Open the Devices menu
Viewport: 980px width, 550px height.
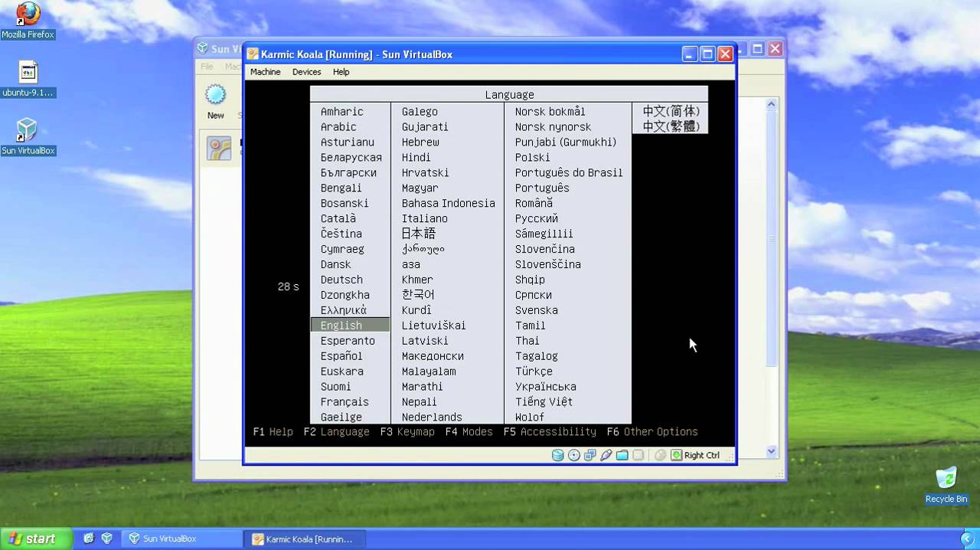click(306, 72)
